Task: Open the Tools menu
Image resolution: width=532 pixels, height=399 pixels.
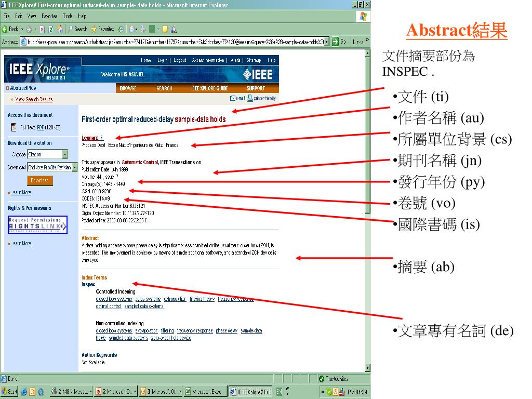Action: 68,16
